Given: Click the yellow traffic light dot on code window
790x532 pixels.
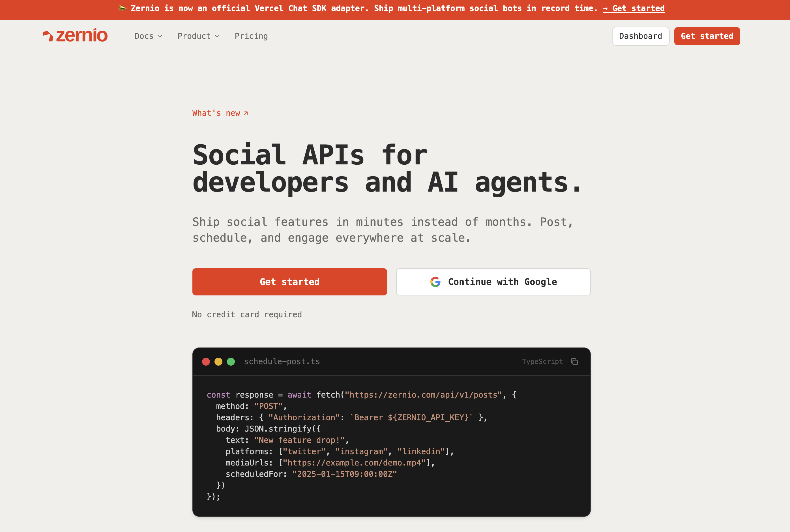Looking at the screenshot, I should pyautogui.click(x=218, y=362).
